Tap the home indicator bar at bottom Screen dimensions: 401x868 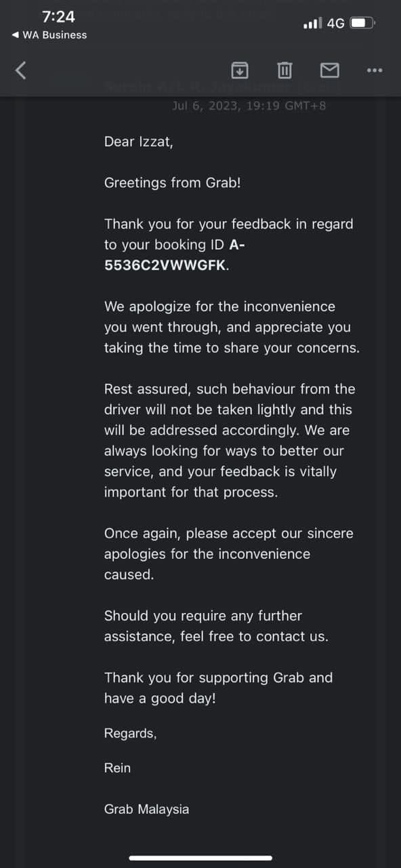[200, 858]
